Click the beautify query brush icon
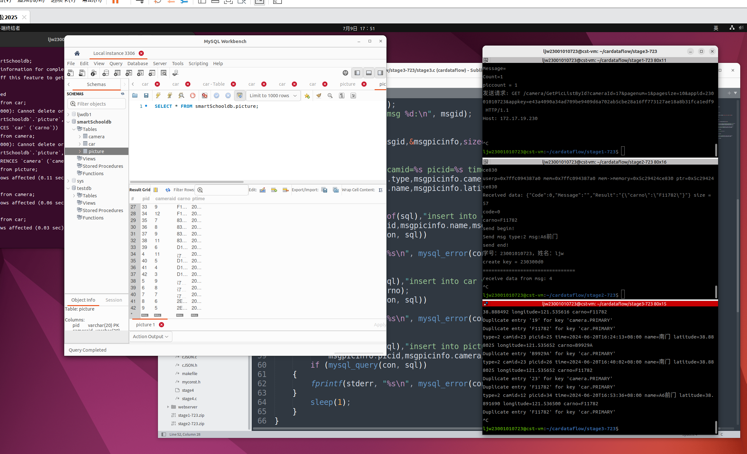747x454 pixels. click(319, 96)
